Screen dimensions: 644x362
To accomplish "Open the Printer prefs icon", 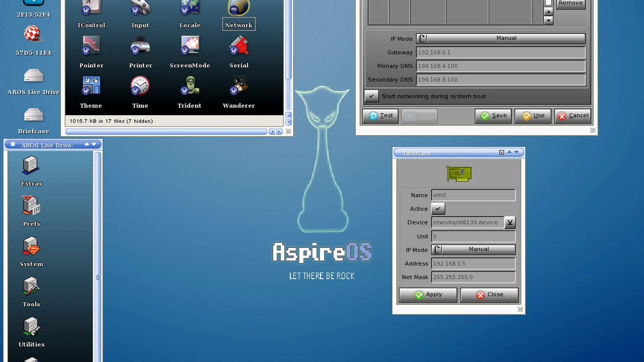I will click(x=140, y=52).
